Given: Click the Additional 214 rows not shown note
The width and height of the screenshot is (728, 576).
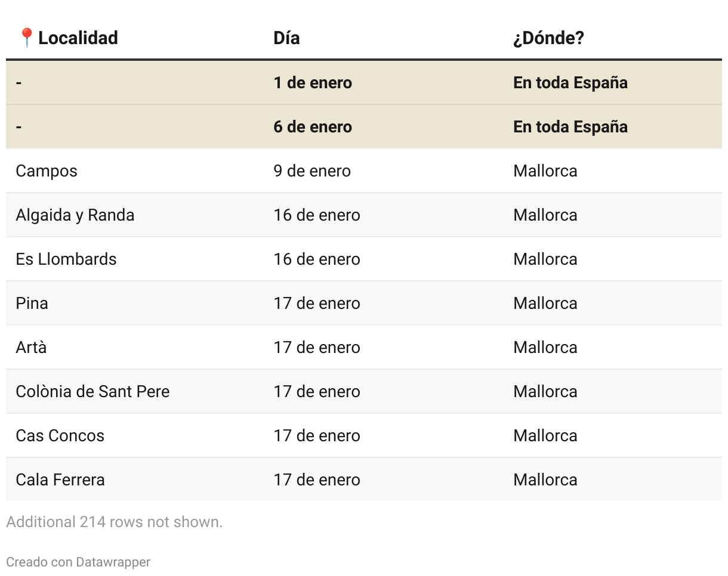Looking at the screenshot, I should 114,522.
